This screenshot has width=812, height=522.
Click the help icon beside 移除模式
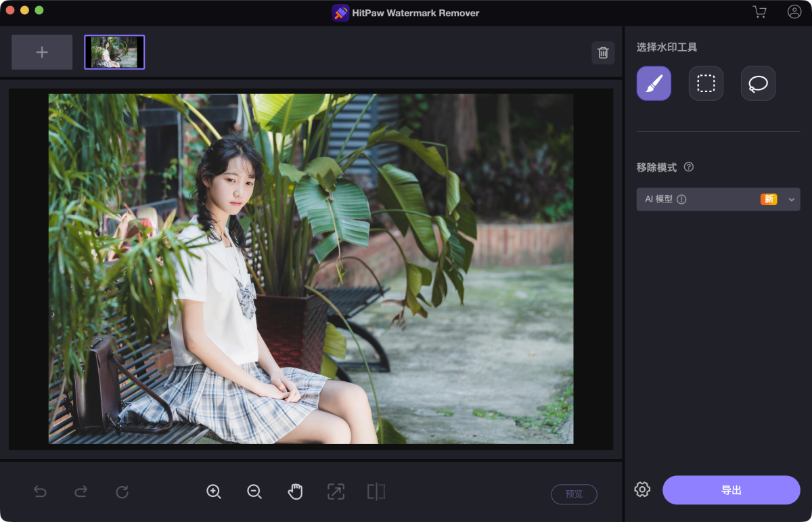point(689,167)
